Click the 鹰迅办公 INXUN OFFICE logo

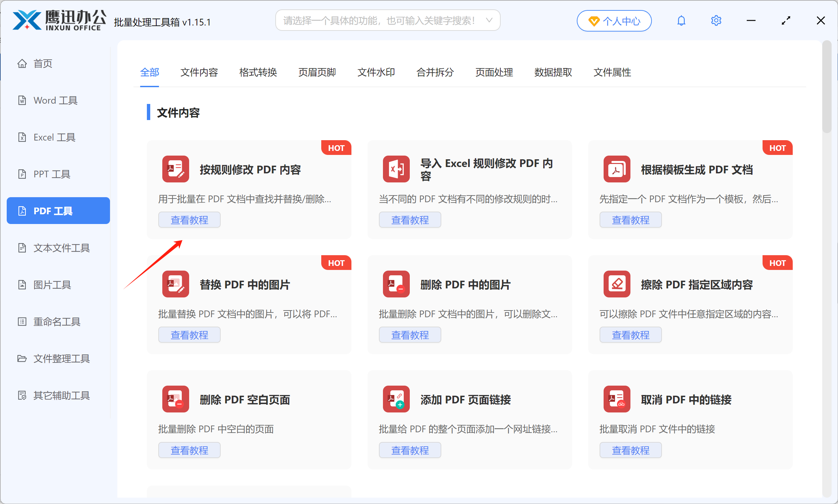(59, 20)
